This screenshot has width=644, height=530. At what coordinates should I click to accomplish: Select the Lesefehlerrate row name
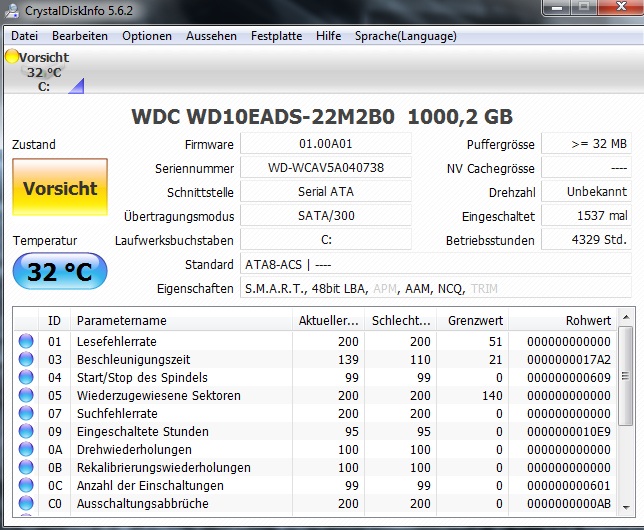point(117,341)
